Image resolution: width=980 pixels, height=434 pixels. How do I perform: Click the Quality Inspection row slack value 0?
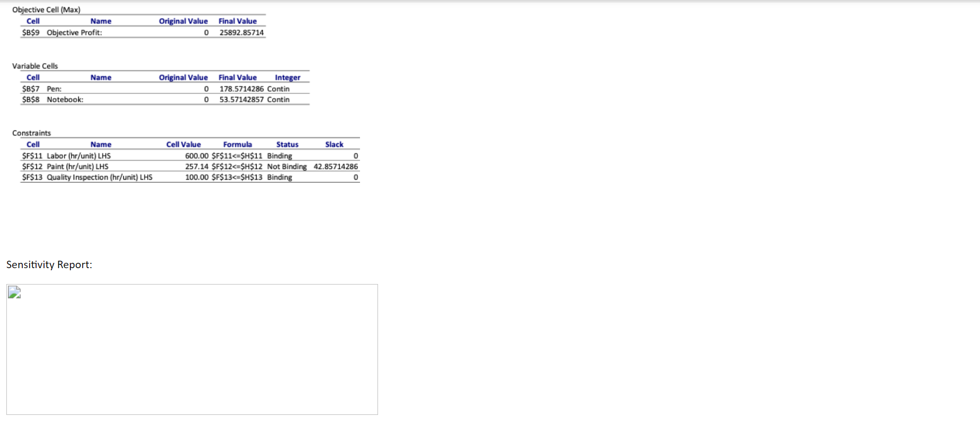point(356,177)
